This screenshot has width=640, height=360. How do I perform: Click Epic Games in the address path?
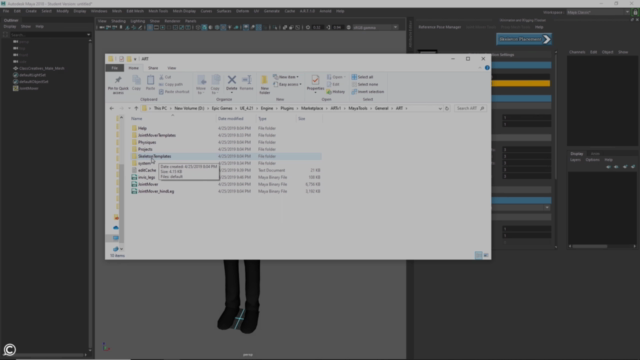222,109
